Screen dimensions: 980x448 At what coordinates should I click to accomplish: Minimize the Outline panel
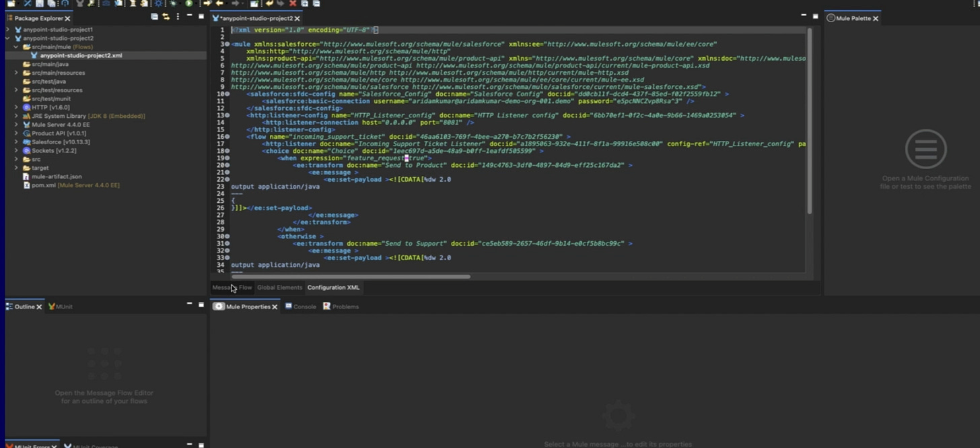189,304
